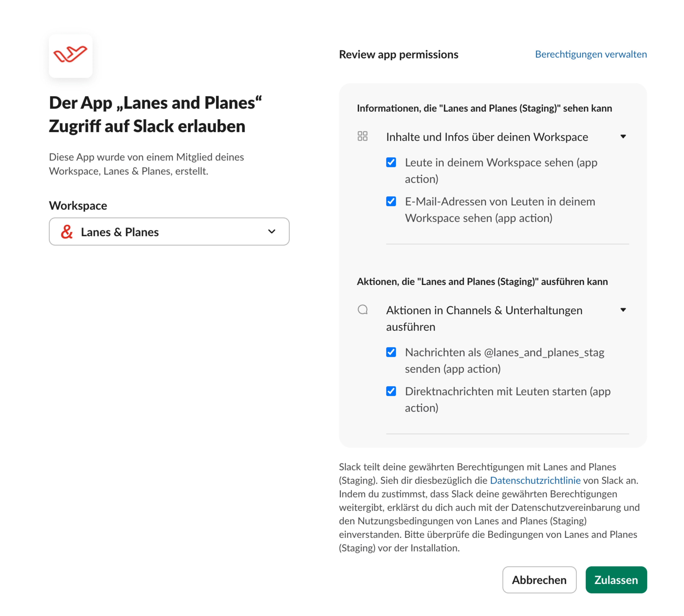Image resolution: width=684 pixels, height=616 pixels.
Task: Click the Abbrechen button
Action: (539, 580)
